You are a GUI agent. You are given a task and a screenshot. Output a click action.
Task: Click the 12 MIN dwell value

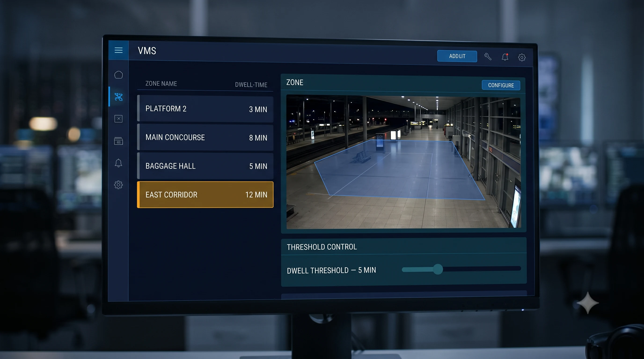tap(256, 195)
